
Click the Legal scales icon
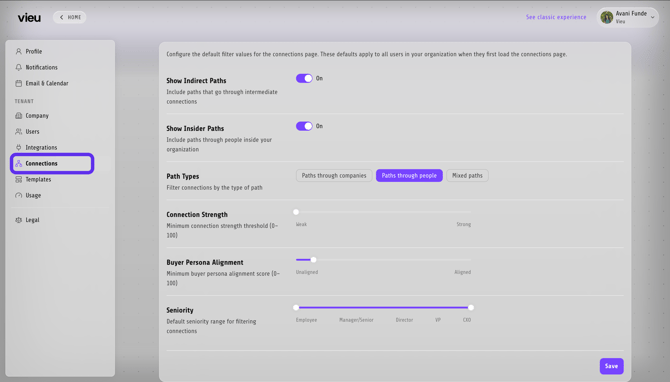(18, 220)
